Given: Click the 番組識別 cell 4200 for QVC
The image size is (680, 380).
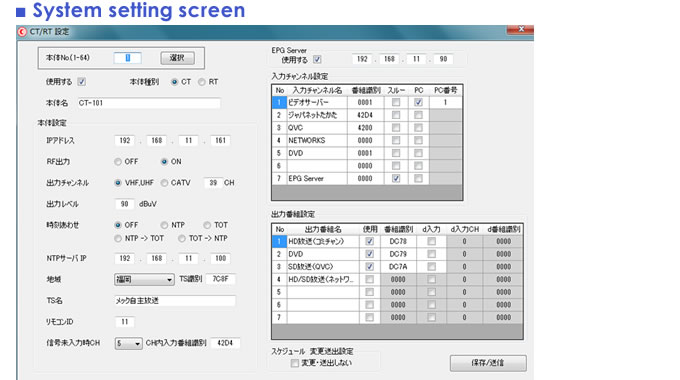Looking at the screenshot, I should (365, 128).
